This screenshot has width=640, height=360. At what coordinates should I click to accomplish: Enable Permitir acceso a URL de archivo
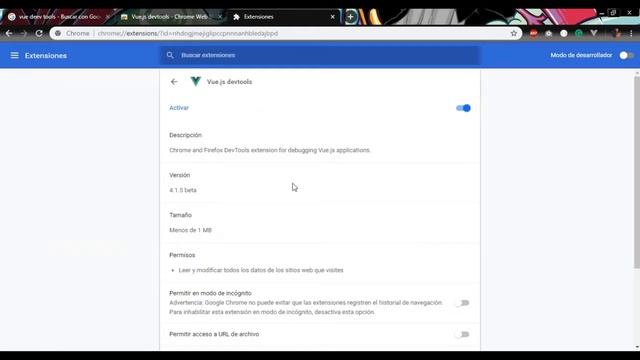[462, 334]
